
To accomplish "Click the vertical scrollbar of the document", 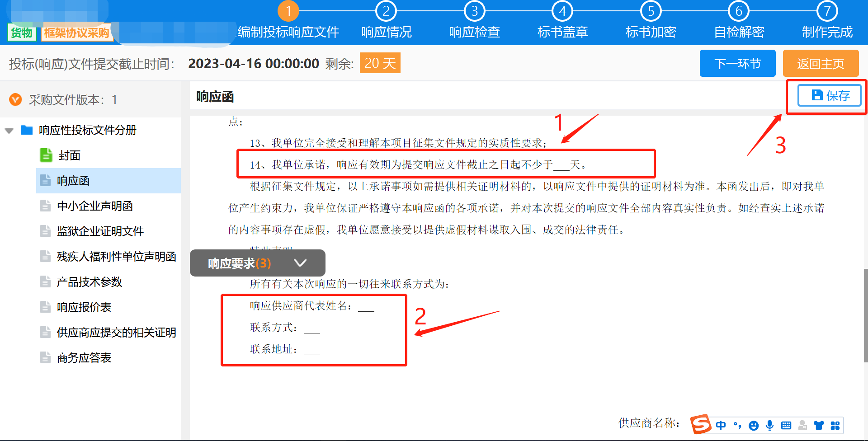I will pyautogui.click(x=866, y=315).
